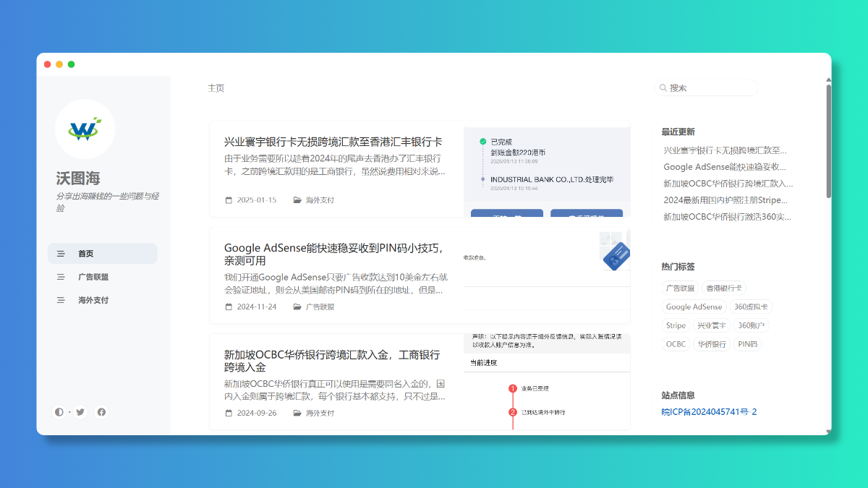Select the OCBC tag

[x=676, y=344]
